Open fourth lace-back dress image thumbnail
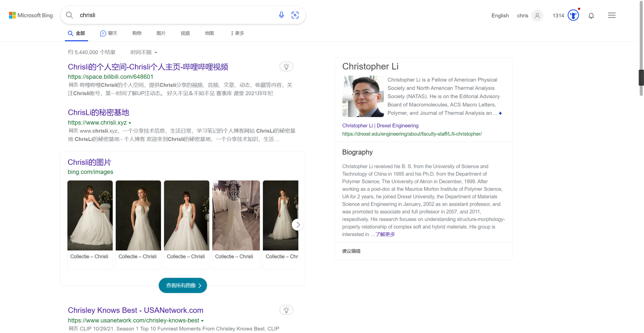644x333 pixels. coord(236,215)
